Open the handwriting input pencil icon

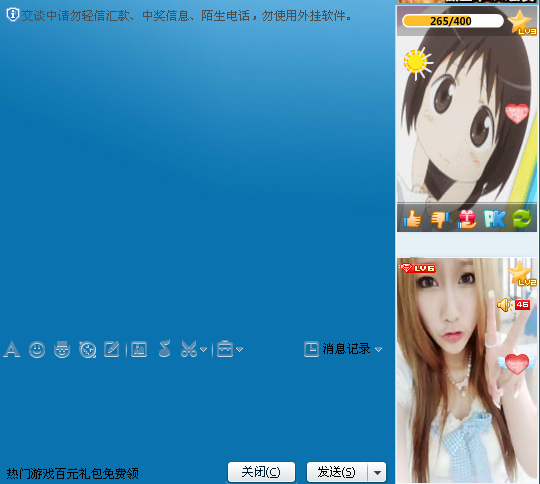click(x=112, y=349)
